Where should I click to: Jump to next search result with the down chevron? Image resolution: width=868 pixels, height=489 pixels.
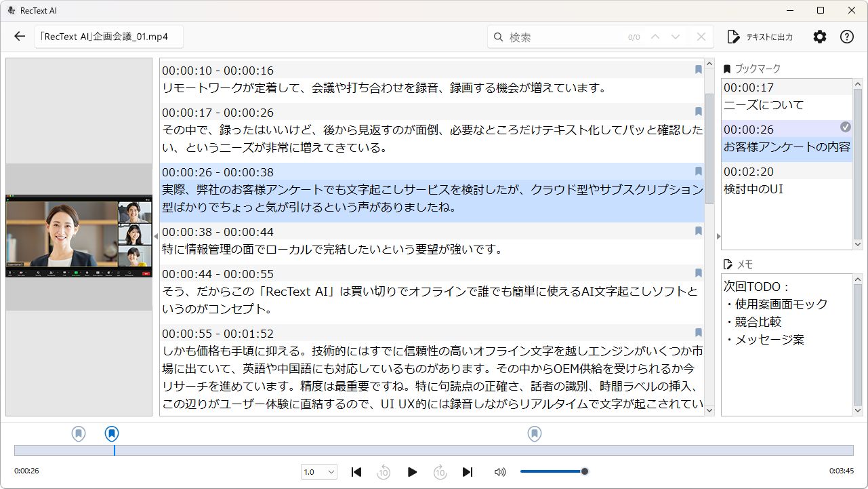pyautogui.click(x=676, y=37)
